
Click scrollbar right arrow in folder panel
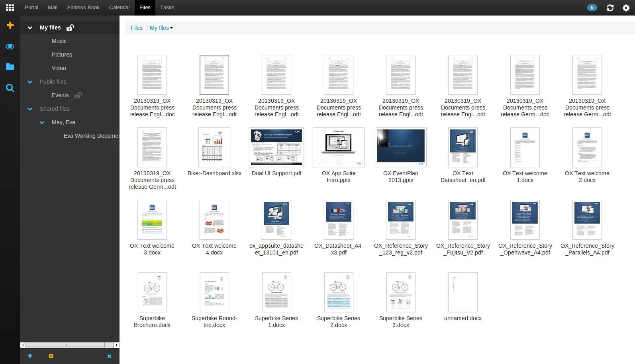pos(116,345)
